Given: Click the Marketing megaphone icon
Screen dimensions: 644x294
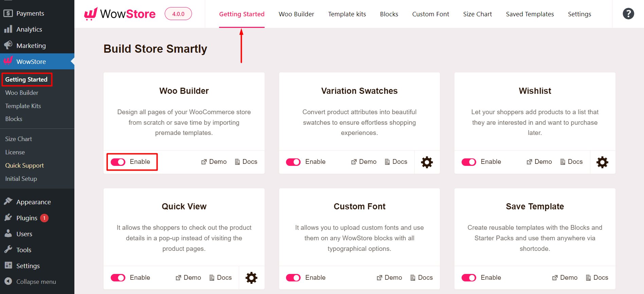Looking at the screenshot, I should [x=8, y=45].
